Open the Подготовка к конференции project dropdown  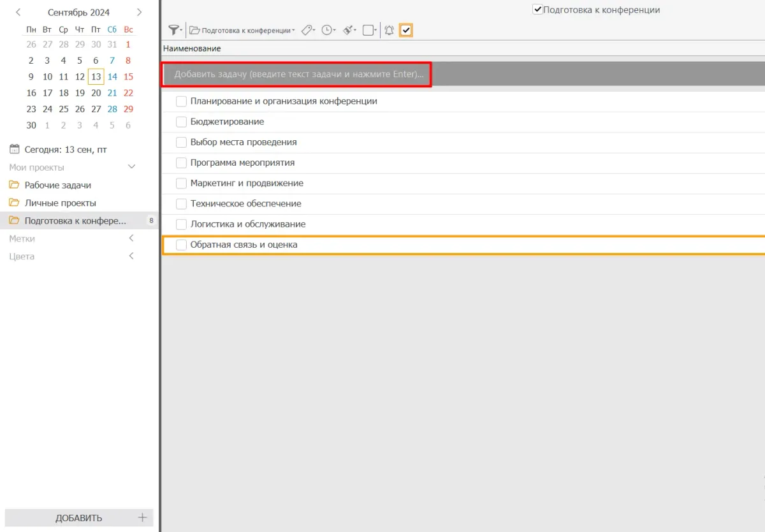[242, 31]
